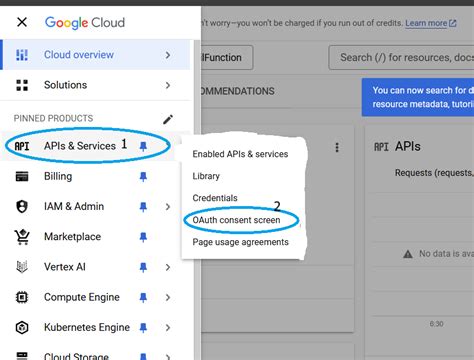Toggle the pin next to IAM & Admin

click(x=143, y=207)
